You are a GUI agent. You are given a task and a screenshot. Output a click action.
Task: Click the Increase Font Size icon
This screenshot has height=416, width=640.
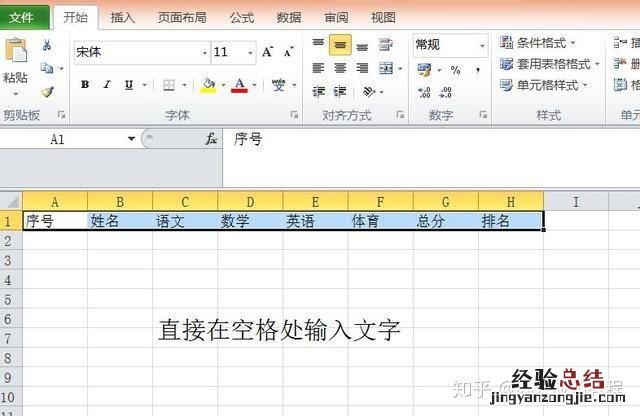pyautogui.click(x=267, y=52)
